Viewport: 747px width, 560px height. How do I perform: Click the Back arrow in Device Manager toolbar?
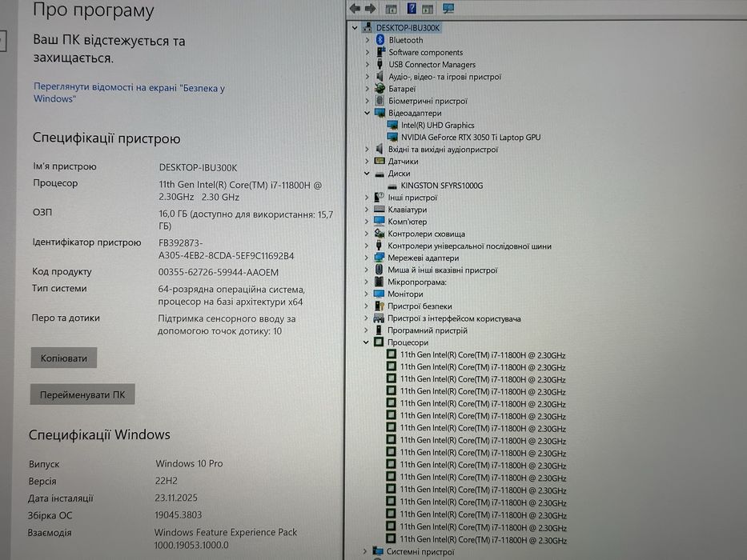pyautogui.click(x=355, y=8)
